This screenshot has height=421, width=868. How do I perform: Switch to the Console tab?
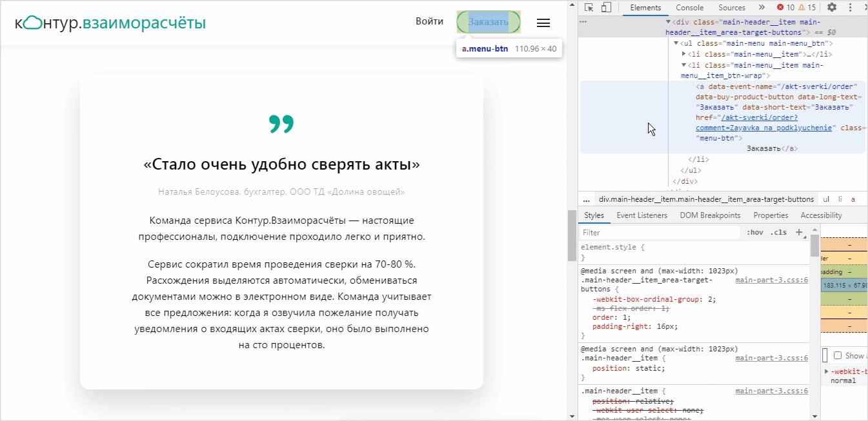pyautogui.click(x=690, y=8)
